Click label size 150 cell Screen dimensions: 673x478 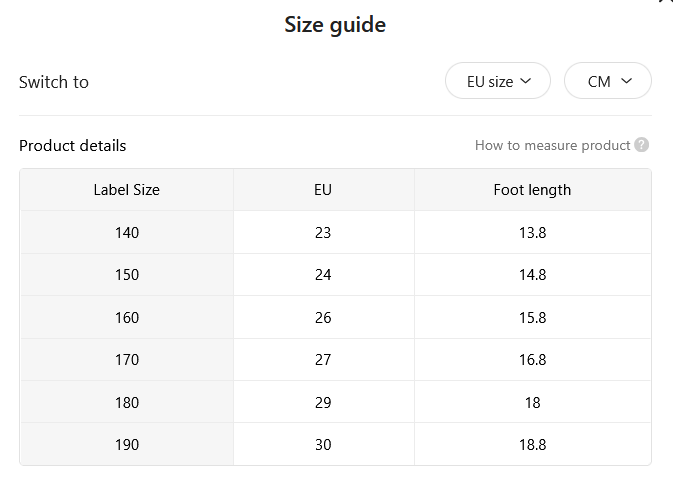(127, 275)
